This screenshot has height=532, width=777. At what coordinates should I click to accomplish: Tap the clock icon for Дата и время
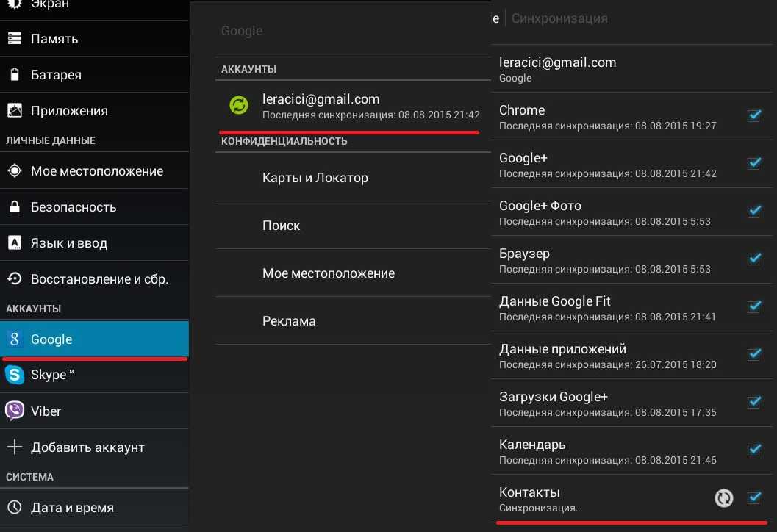[x=14, y=508]
